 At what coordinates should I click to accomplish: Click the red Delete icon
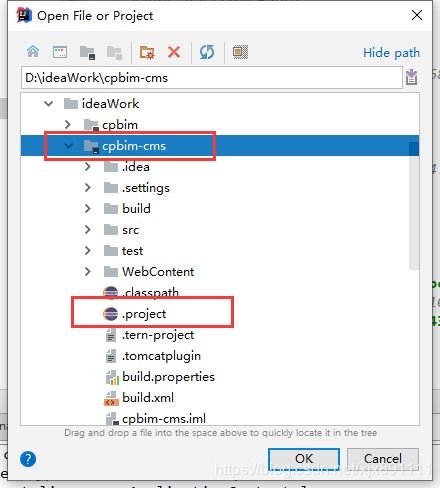coord(174,52)
